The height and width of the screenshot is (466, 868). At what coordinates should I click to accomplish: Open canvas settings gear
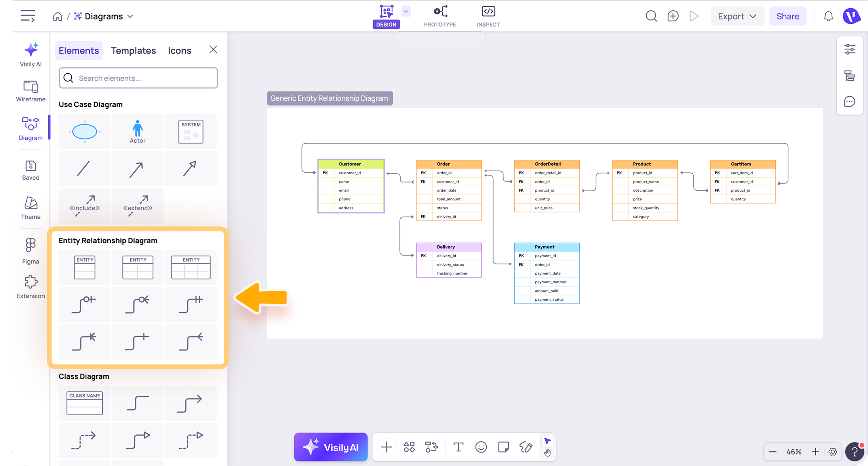[x=833, y=452]
